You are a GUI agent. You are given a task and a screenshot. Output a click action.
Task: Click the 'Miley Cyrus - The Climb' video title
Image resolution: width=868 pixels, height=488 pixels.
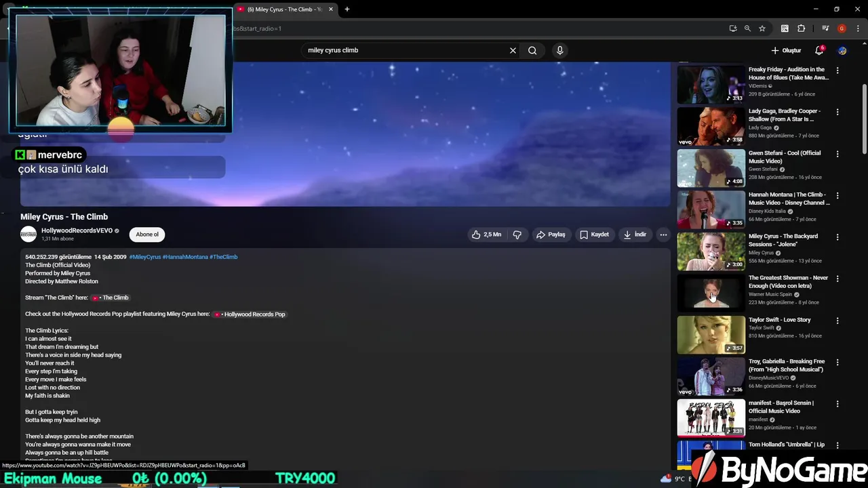point(64,217)
